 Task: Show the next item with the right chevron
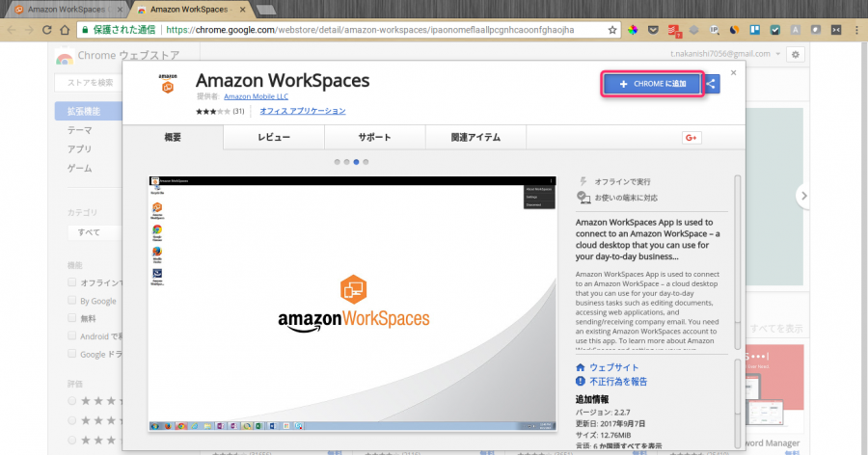coord(803,196)
